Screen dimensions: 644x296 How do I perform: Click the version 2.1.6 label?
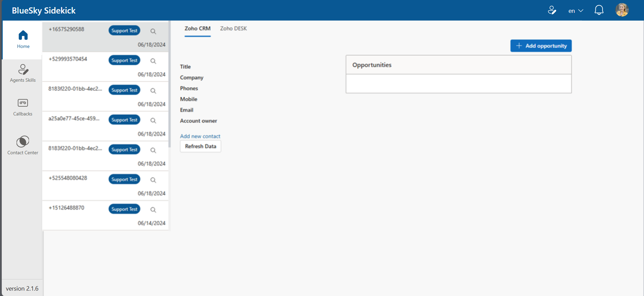point(22,289)
